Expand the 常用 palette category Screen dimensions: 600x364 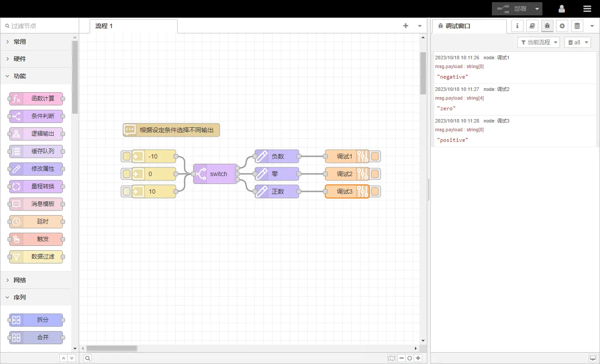coord(20,42)
